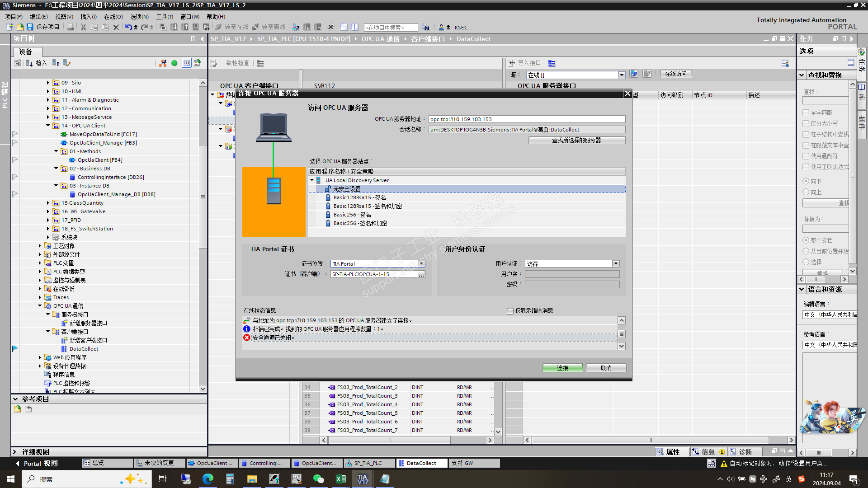The height and width of the screenshot is (488, 868).
Task: Select Basic256 sign endpoint icon entry
Action: click(x=328, y=215)
